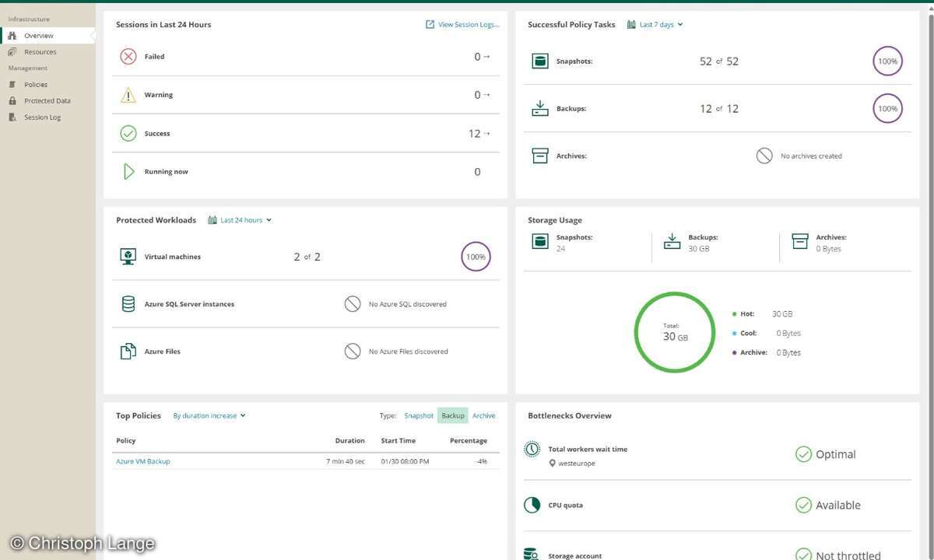The height and width of the screenshot is (560, 934).
Task: Click the CPU quota pie icon
Action: 532,506
